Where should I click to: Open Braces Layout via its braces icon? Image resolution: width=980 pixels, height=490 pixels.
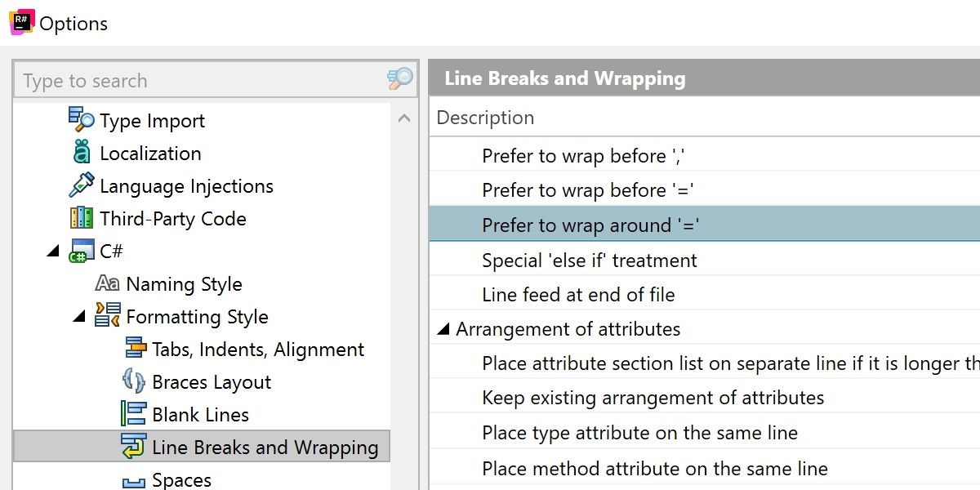[x=135, y=381]
